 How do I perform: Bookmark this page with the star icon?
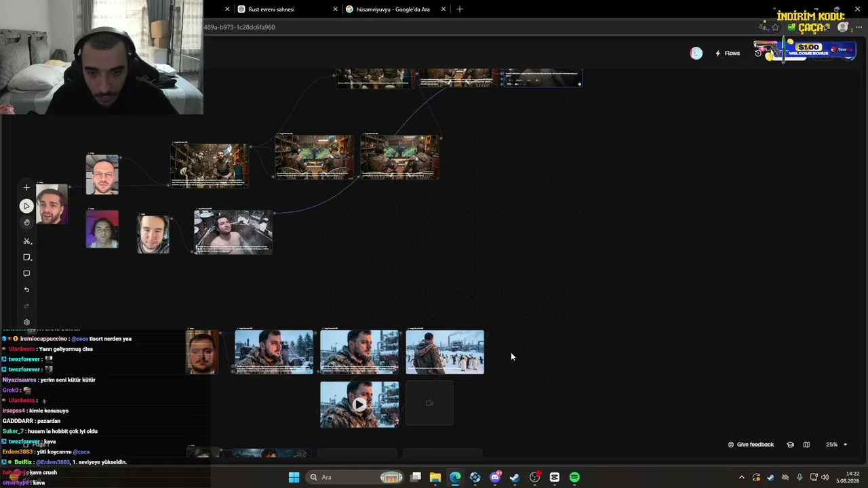776,27
